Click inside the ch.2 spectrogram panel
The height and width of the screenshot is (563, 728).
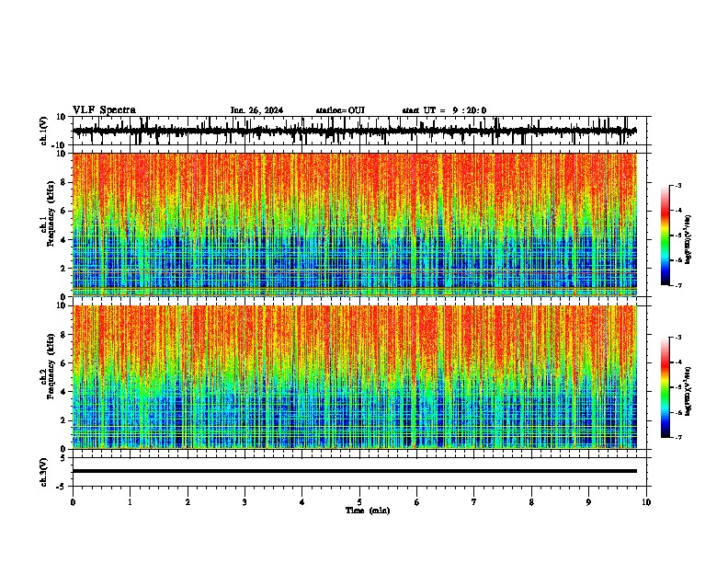click(354, 377)
